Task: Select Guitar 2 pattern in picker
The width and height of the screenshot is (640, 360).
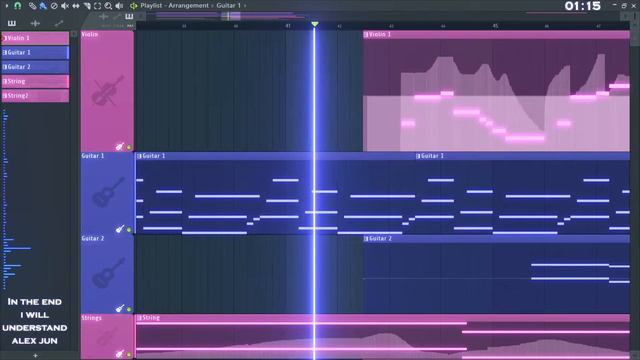Action: click(36, 67)
